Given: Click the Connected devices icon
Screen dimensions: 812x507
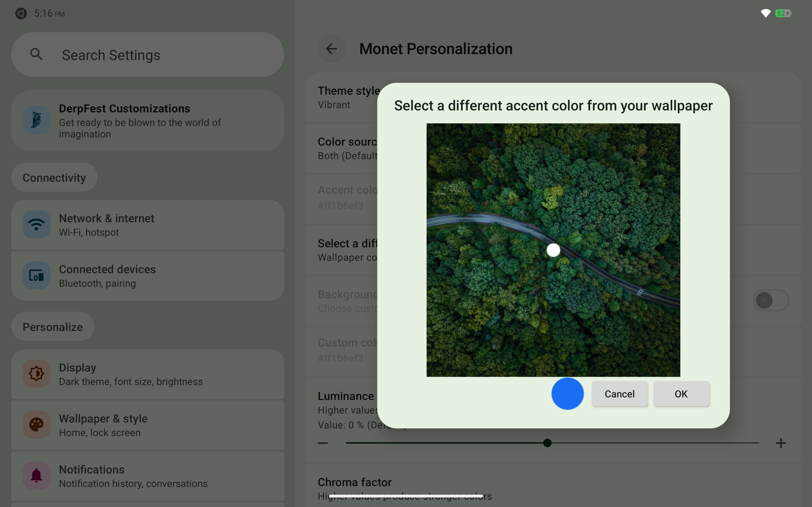Looking at the screenshot, I should click(36, 275).
